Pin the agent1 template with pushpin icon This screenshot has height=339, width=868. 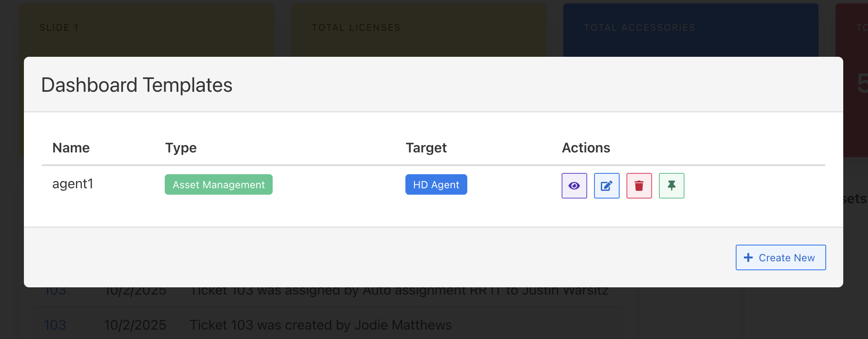coord(671,186)
